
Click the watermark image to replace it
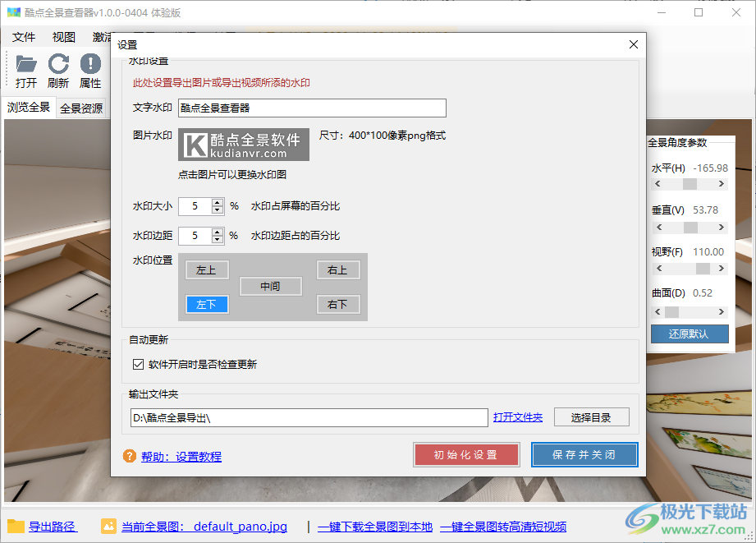pyautogui.click(x=244, y=145)
